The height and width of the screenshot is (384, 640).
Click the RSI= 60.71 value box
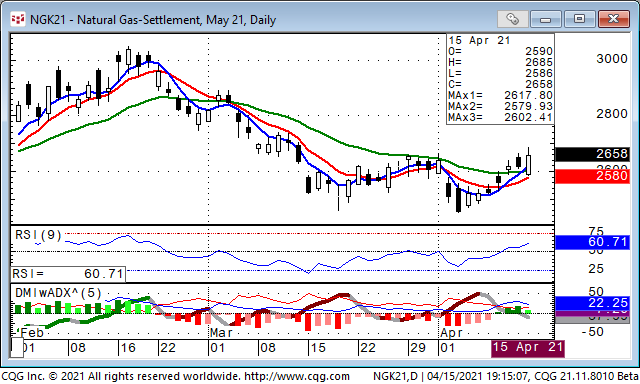point(68,274)
